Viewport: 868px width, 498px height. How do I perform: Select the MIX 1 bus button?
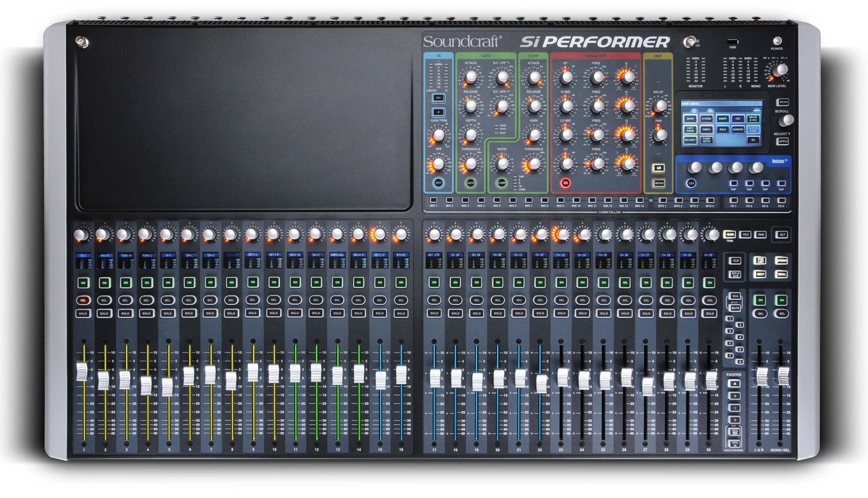(433, 200)
